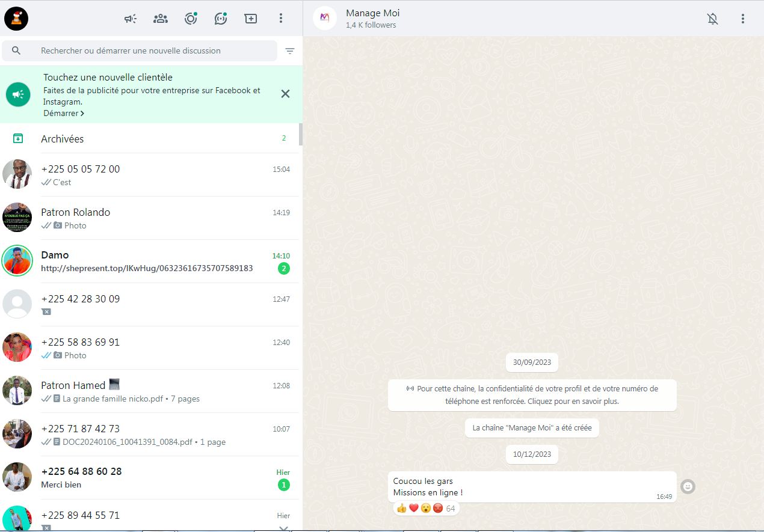Start a new chat with plus icon
Image resolution: width=764 pixels, height=532 pixels.
[251, 19]
